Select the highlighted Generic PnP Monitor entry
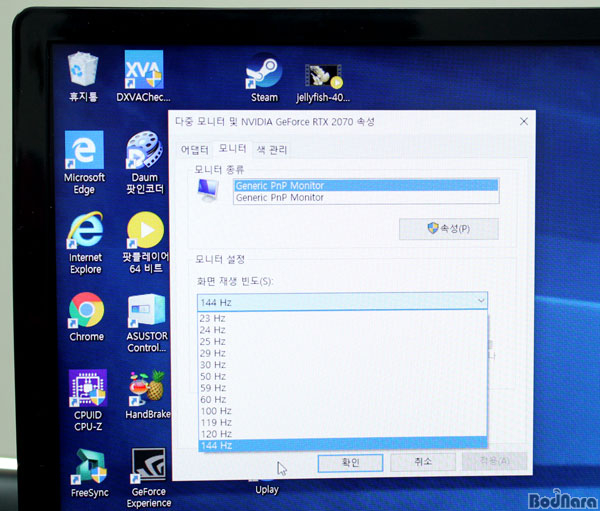The width and height of the screenshot is (600, 511). tap(366, 186)
